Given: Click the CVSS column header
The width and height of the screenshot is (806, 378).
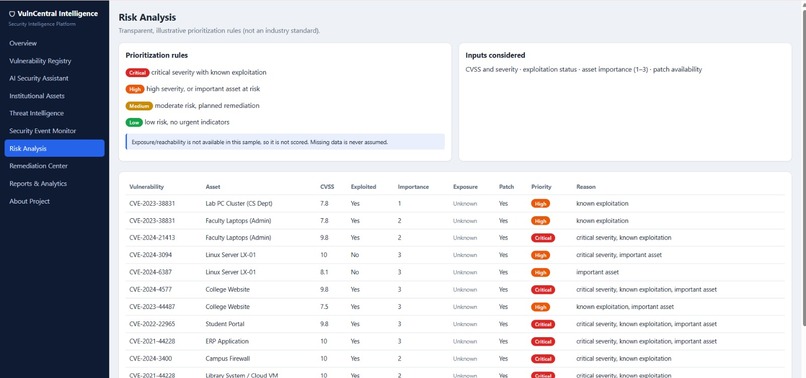Looking at the screenshot, I should 327,187.
